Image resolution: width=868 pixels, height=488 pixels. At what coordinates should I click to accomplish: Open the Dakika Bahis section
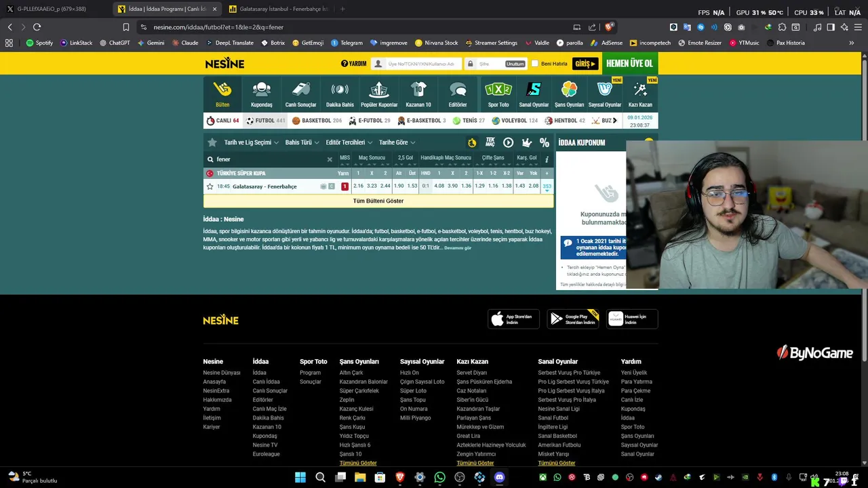[x=340, y=94]
